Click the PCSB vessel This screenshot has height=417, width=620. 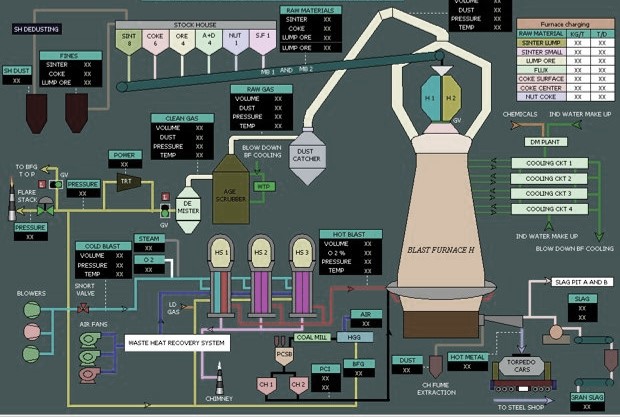pyautogui.click(x=284, y=355)
